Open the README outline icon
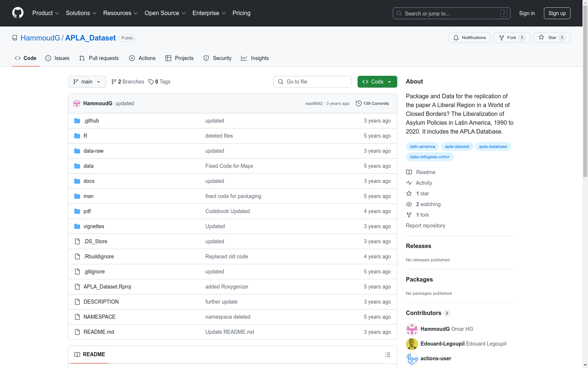This screenshot has height=368, width=588. point(388,355)
